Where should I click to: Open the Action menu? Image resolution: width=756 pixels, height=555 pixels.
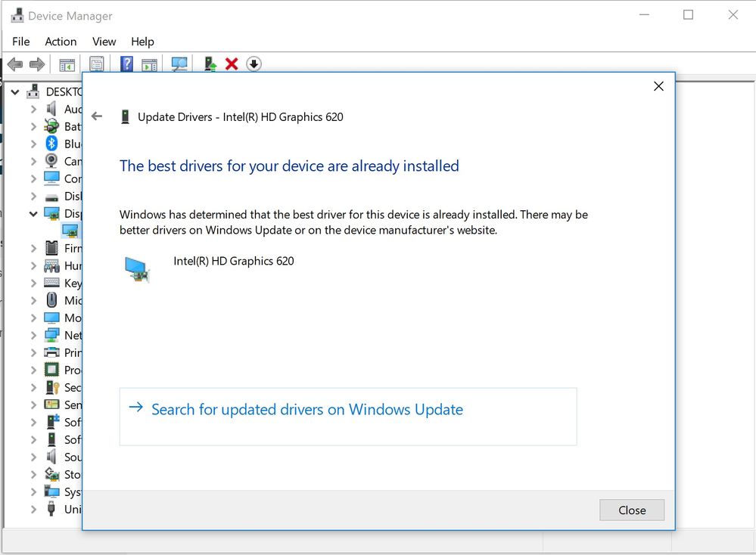click(x=61, y=42)
